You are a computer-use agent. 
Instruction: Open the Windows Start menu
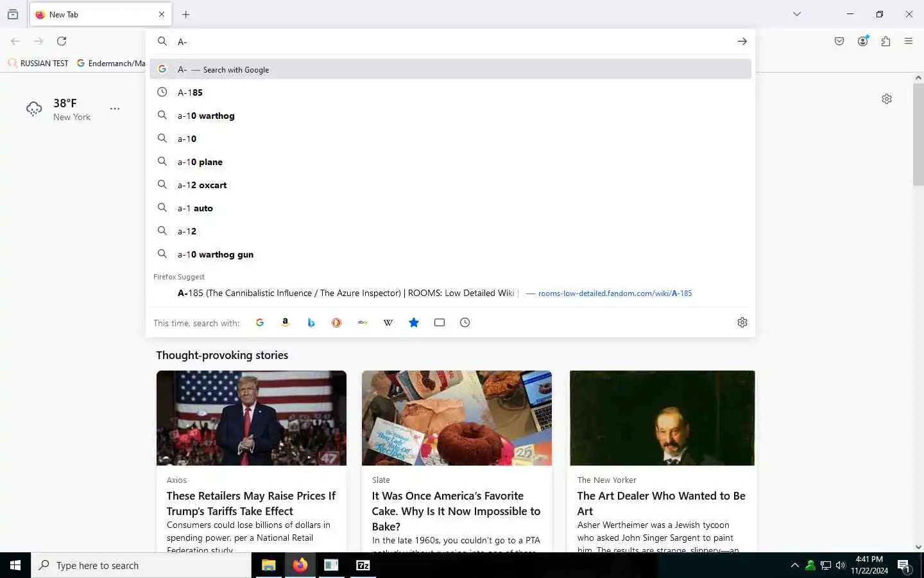[x=15, y=565]
